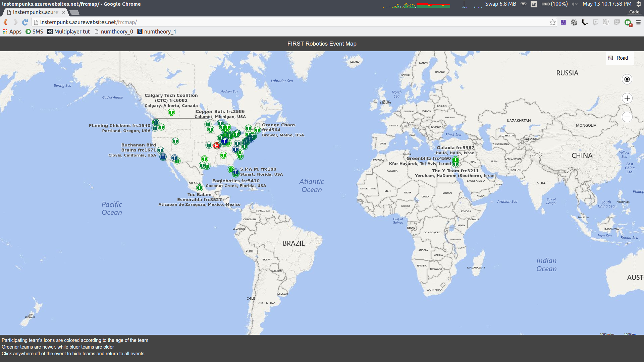
Task: Open the Road map type dropdown
Action: pos(619,58)
